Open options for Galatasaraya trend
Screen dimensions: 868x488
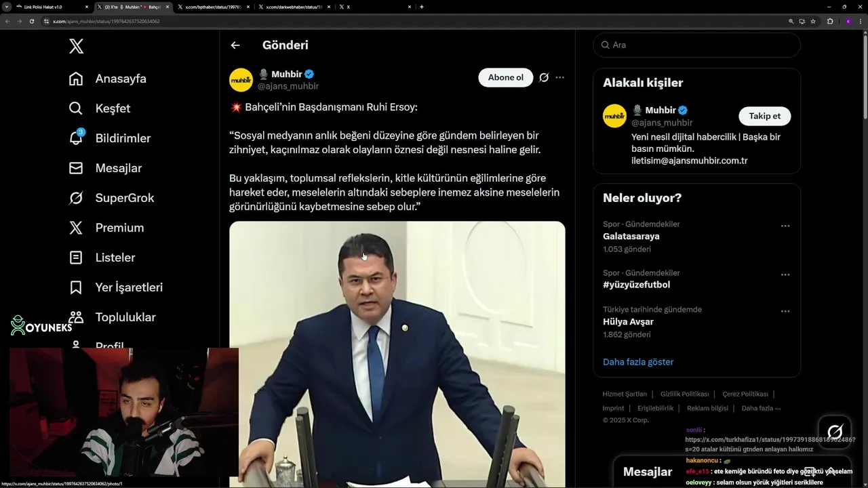785,226
